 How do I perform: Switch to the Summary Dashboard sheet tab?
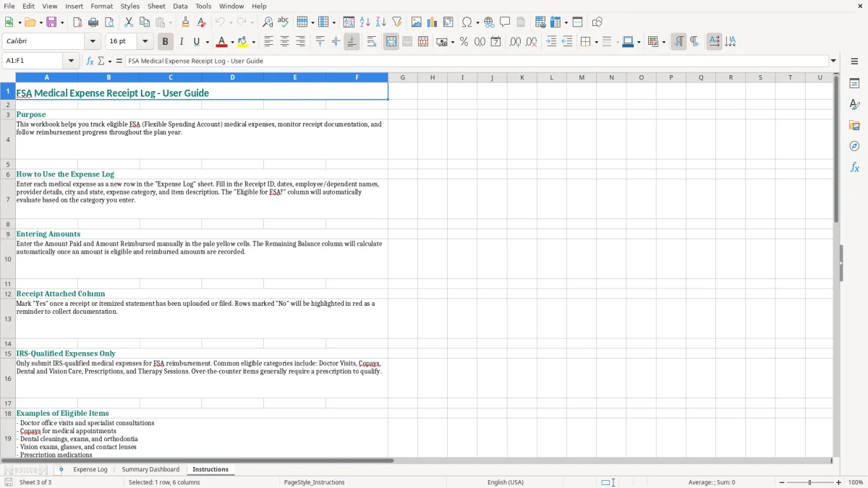click(150, 469)
